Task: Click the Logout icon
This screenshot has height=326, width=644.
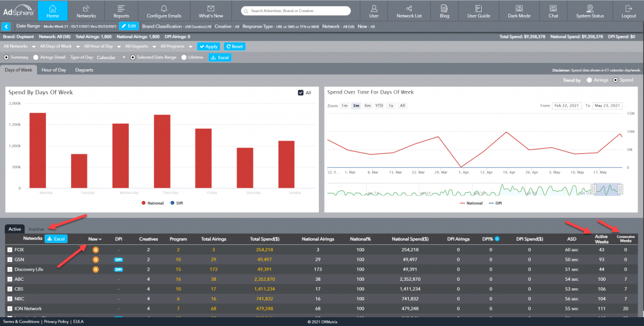Action: click(628, 9)
